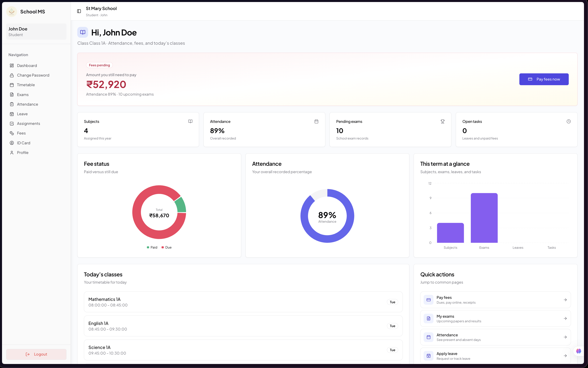The height and width of the screenshot is (368, 588).
Task: Open the floating brain assistant icon
Action: pos(579,351)
